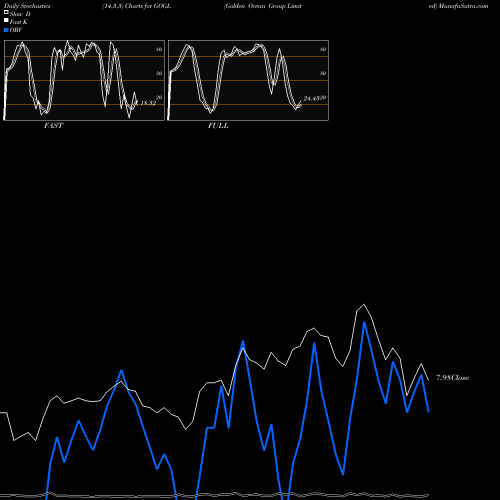Click the FULL stochastic chart panel

click(x=248, y=80)
